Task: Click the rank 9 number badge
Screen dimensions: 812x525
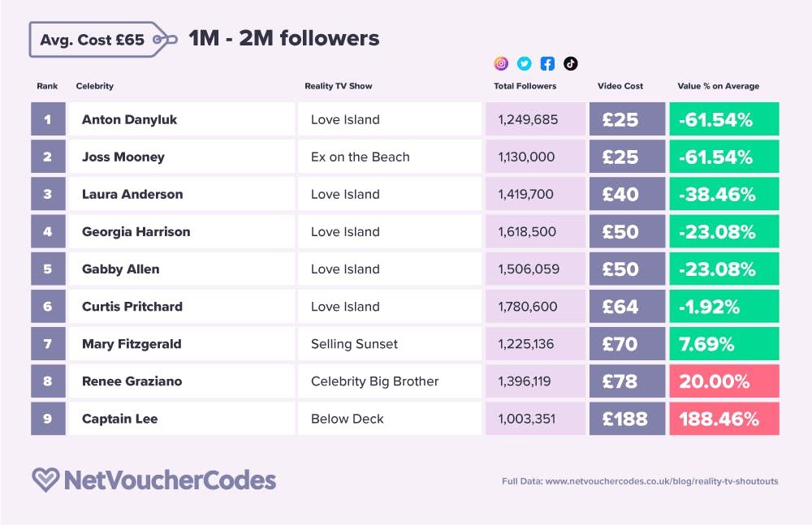Action: click(x=48, y=419)
